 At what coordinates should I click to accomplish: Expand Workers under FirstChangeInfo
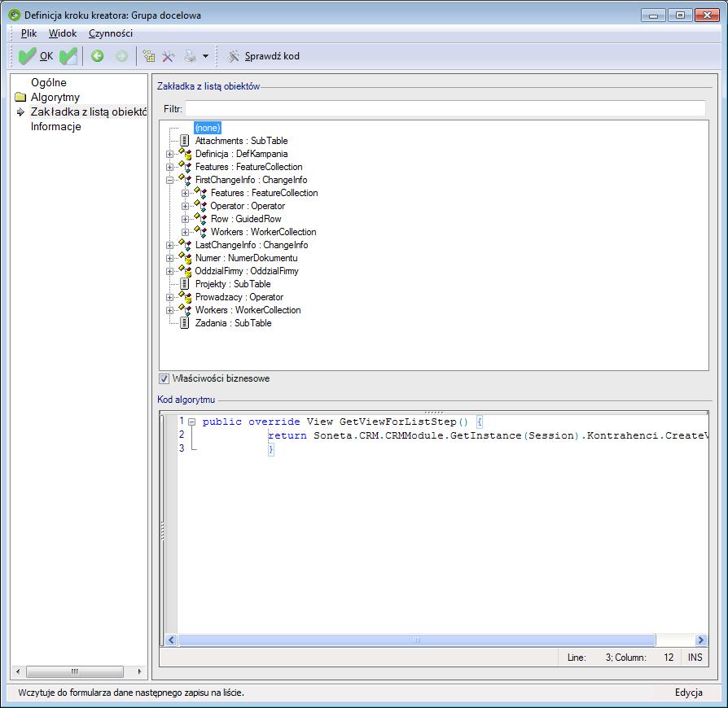185,232
